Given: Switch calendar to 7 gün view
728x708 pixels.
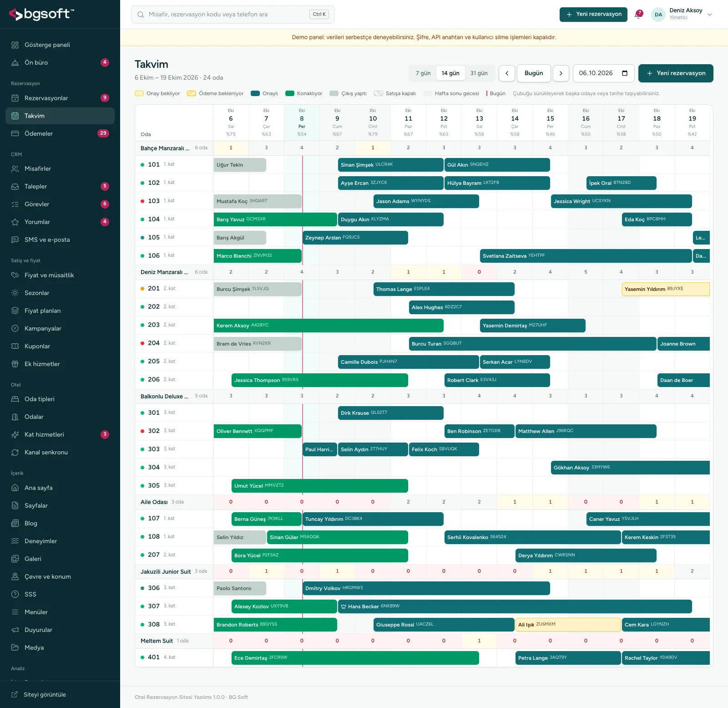Looking at the screenshot, I should click(x=423, y=73).
